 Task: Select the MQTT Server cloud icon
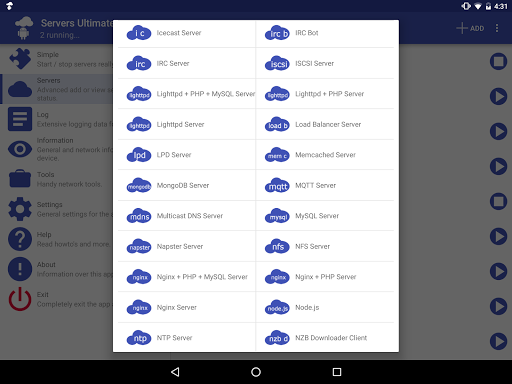point(277,185)
